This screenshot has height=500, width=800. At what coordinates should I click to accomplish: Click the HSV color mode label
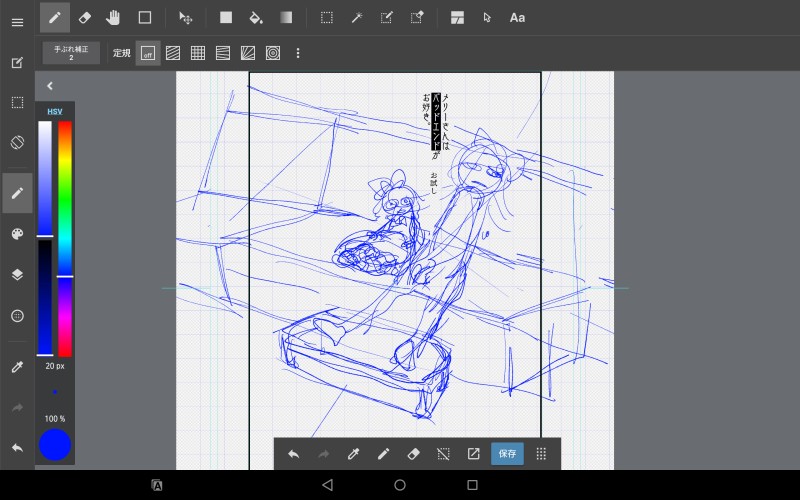(x=55, y=112)
